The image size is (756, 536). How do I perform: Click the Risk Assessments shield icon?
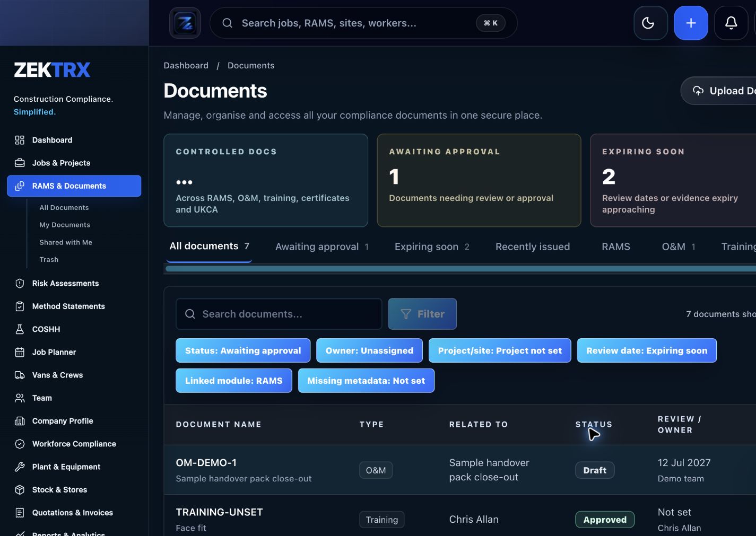tap(20, 283)
